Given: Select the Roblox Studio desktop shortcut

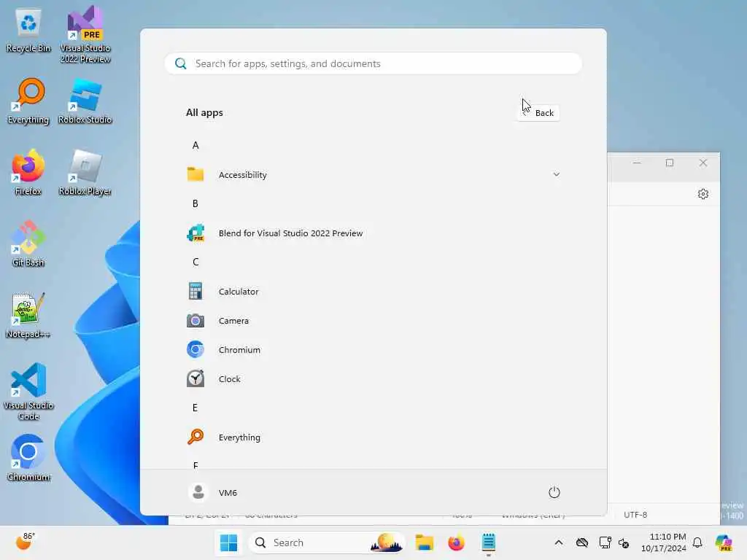Looking at the screenshot, I should [x=85, y=101].
